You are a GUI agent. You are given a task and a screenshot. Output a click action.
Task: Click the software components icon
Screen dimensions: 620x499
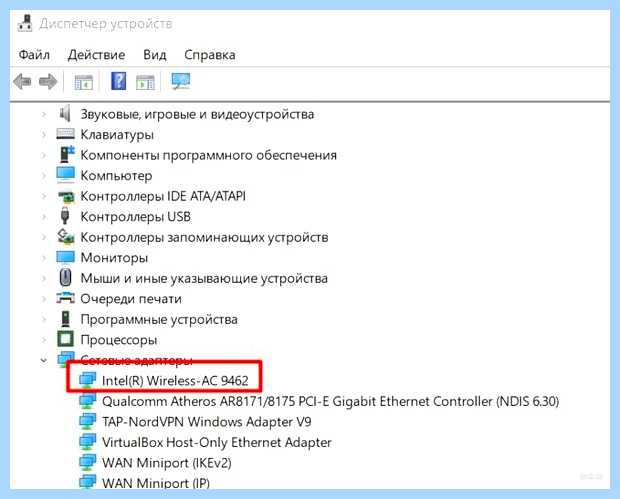point(66,155)
